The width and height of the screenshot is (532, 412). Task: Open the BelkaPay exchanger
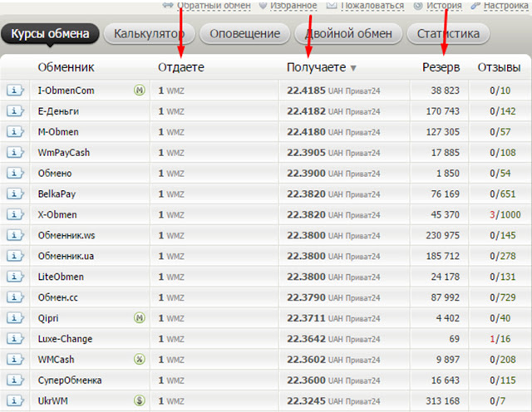point(57,194)
